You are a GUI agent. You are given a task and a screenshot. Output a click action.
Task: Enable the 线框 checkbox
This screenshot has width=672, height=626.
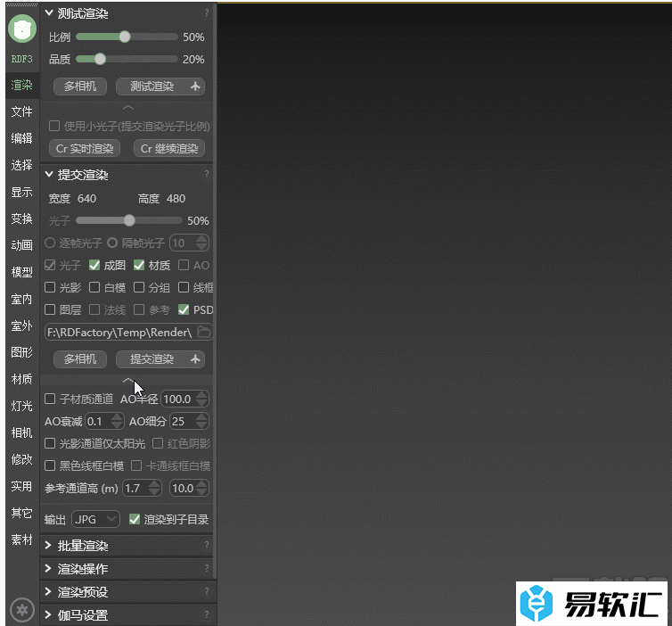tap(184, 287)
